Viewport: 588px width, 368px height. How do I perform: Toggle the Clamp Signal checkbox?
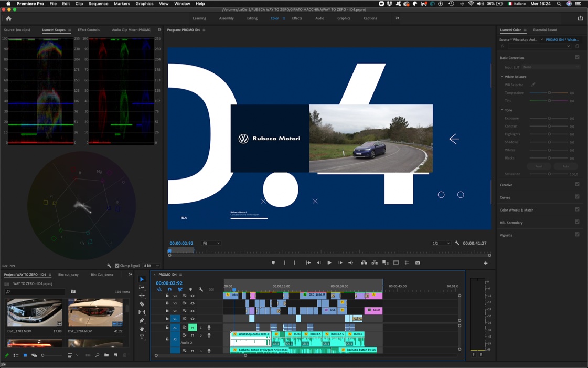tap(117, 266)
